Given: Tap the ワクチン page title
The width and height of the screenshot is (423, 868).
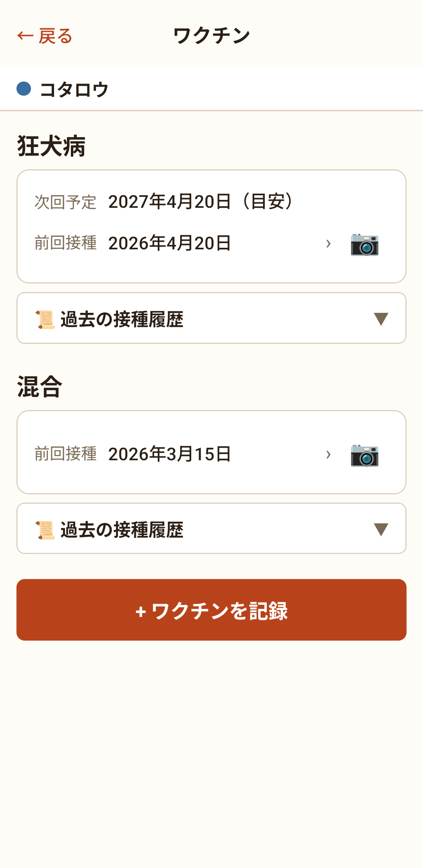Looking at the screenshot, I should tap(211, 36).
